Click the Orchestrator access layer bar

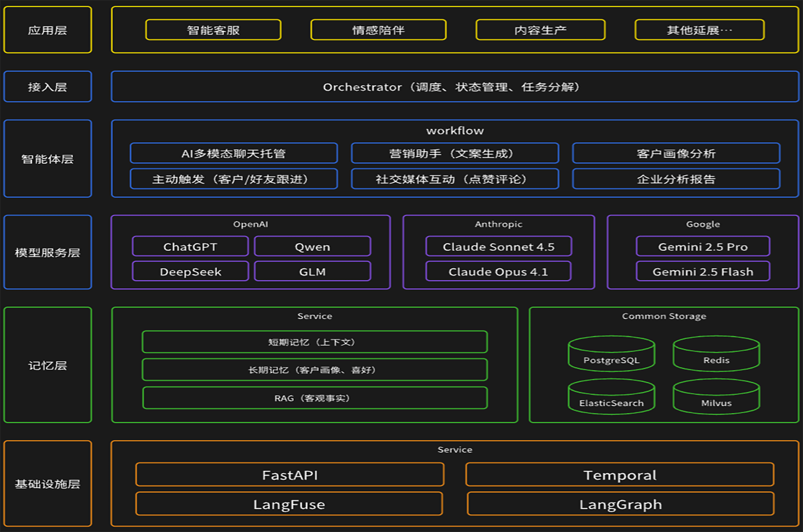(x=455, y=87)
